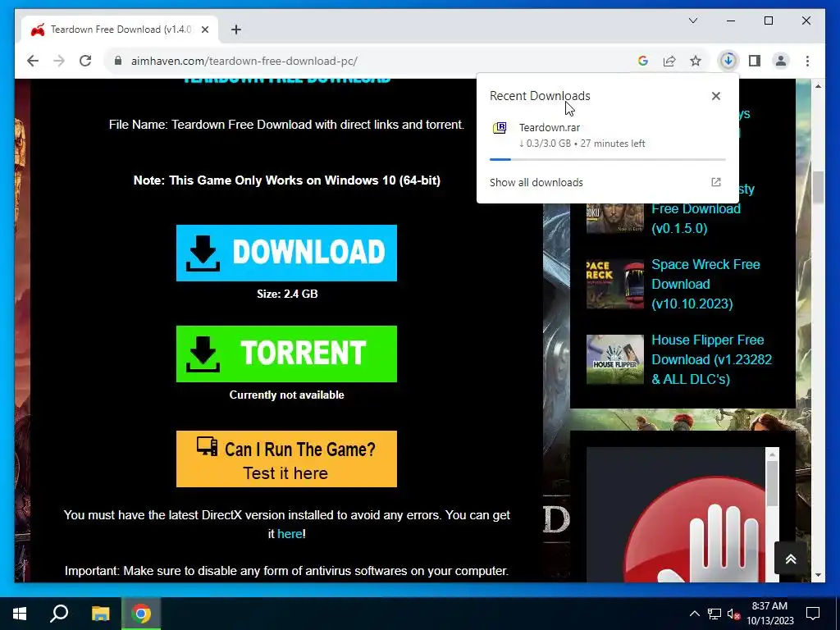
Task: Close the Recent Downloads popup
Action: tap(715, 96)
